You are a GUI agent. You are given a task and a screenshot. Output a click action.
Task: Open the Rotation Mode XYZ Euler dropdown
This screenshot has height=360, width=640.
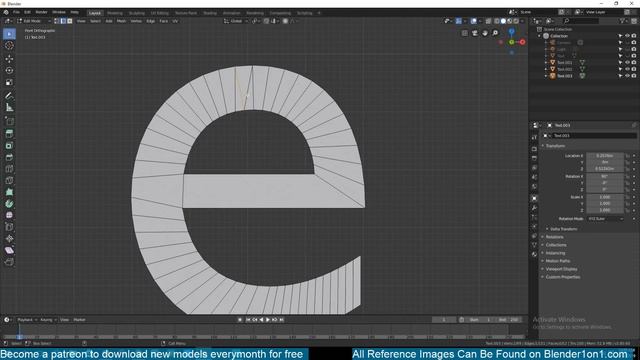tap(605, 219)
